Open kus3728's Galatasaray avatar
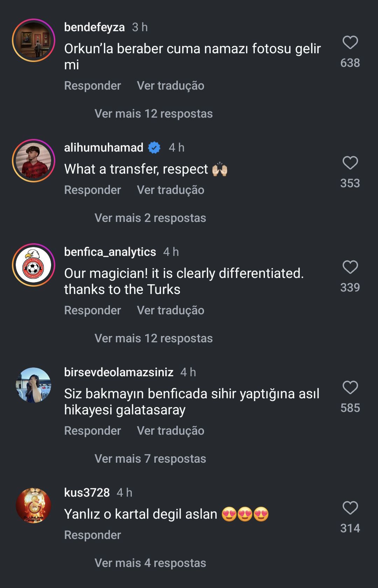 click(x=34, y=505)
